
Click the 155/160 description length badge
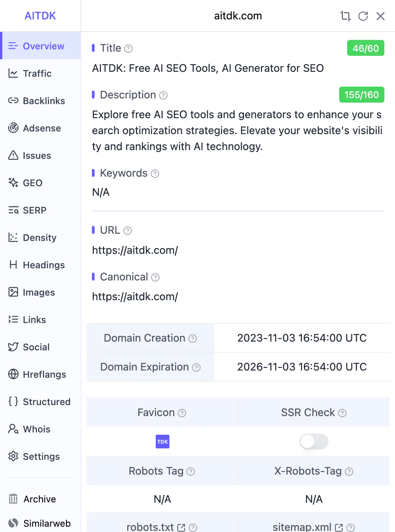click(x=362, y=95)
